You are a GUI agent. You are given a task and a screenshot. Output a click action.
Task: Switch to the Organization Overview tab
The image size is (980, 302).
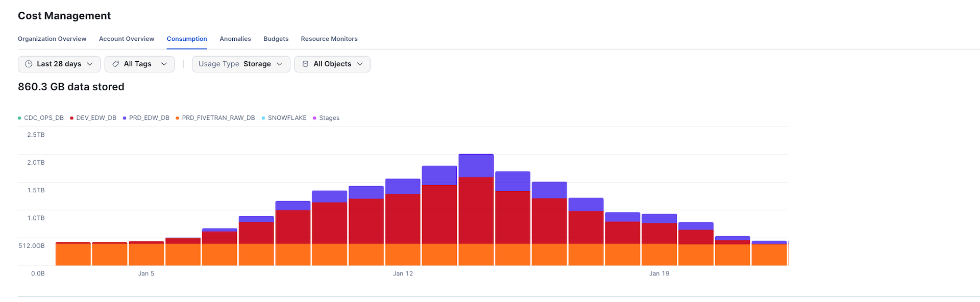pyautogui.click(x=52, y=39)
